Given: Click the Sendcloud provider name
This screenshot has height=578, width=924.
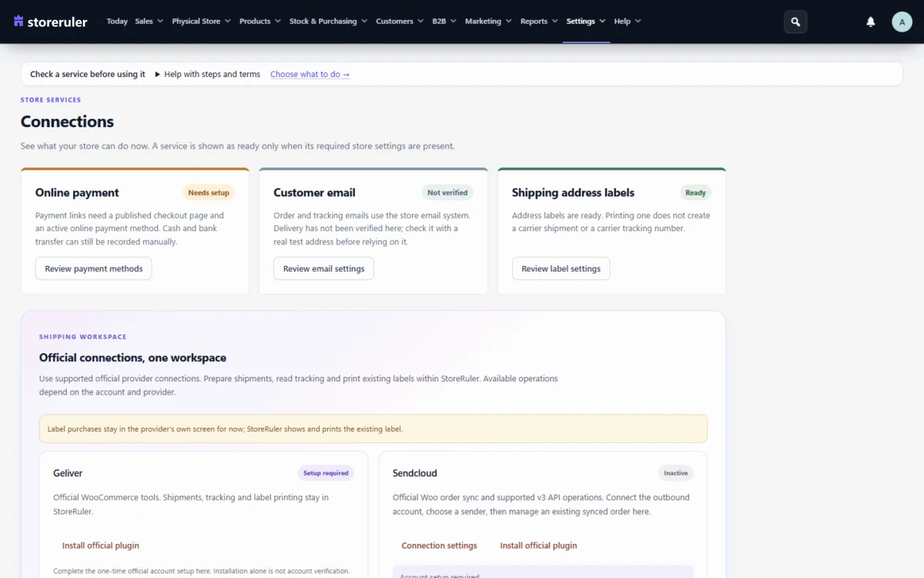Looking at the screenshot, I should 415,473.
